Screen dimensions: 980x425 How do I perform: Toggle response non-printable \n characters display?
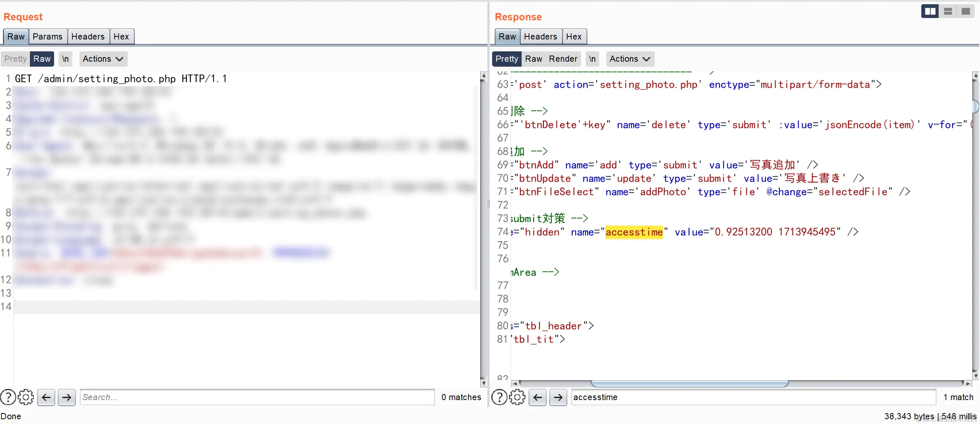pyautogui.click(x=592, y=59)
